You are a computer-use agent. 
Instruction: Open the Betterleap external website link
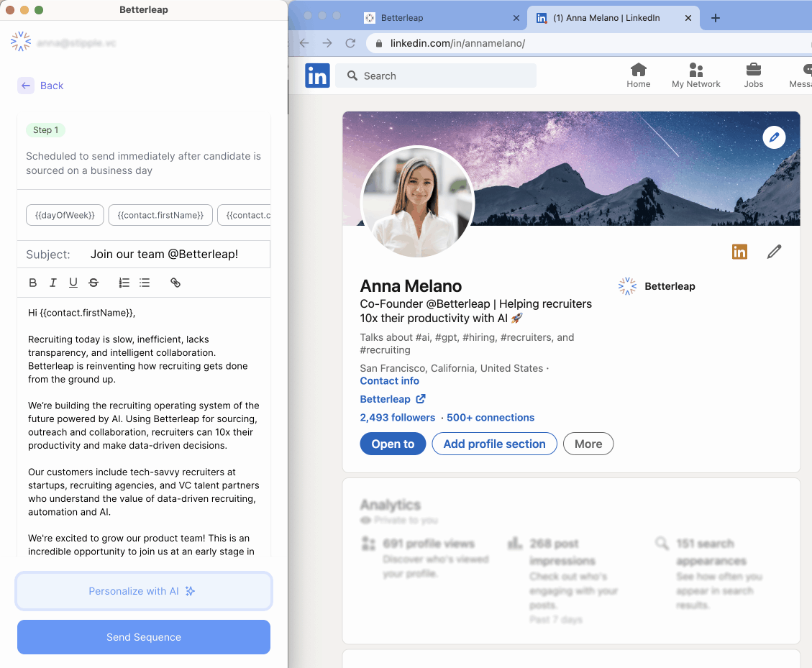(x=393, y=399)
